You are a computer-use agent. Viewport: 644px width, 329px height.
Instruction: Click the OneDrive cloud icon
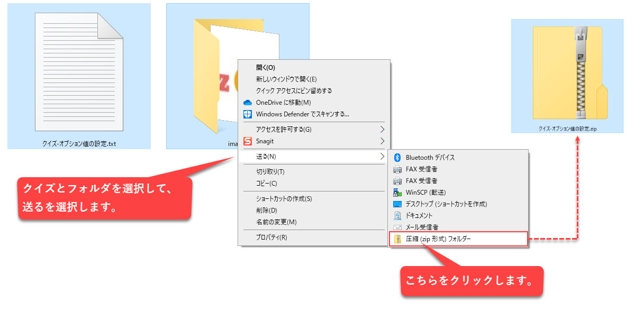[x=247, y=102]
